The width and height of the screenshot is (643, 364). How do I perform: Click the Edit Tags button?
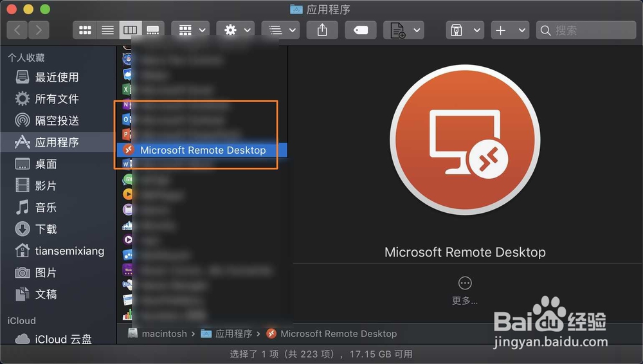[361, 30]
